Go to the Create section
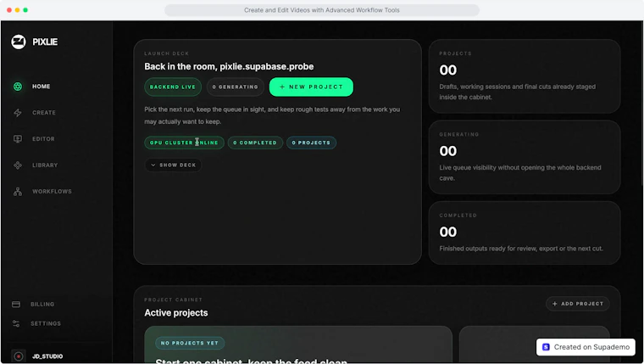This screenshot has height=364, width=644. click(x=44, y=113)
